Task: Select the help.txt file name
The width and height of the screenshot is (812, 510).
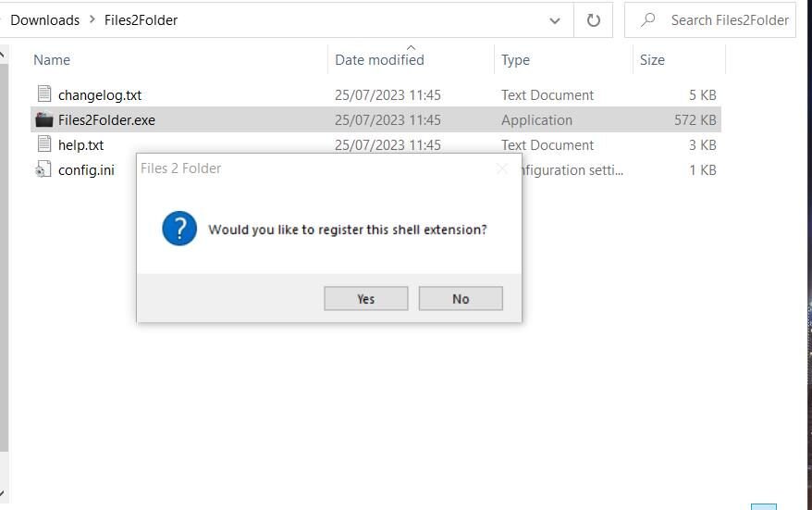Action: 80,144
